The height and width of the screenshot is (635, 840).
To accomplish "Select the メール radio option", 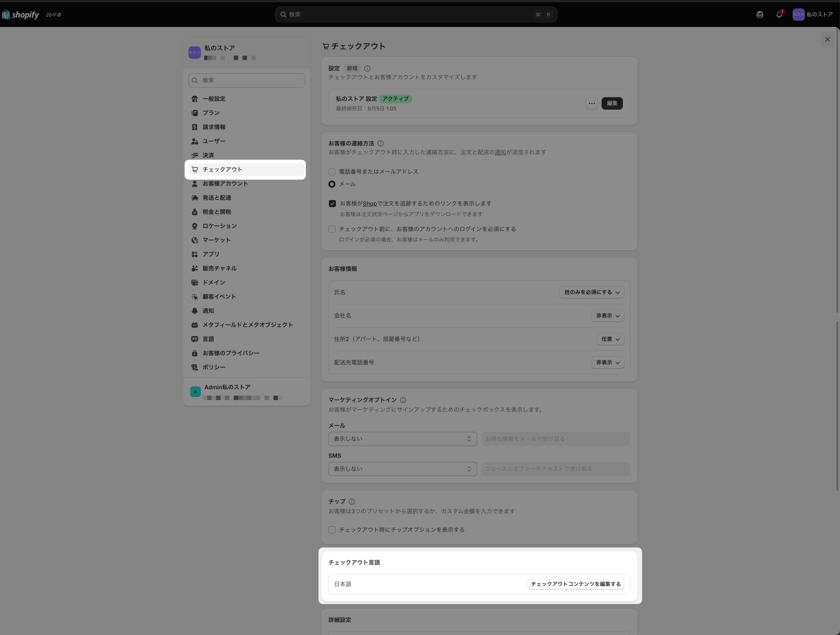I will coord(331,184).
